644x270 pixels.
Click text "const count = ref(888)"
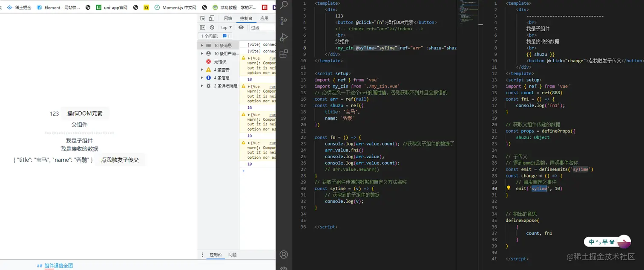pyautogui.click(x=534, y=93)
